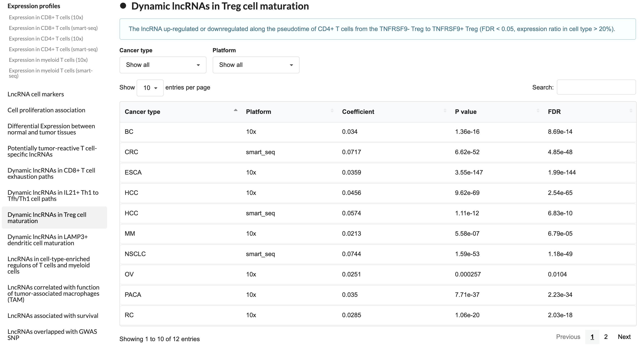644x346 pixels.
Task: Sort table by Cancer type column arrow
Action: pyautogui.click(x=235, y=111)
